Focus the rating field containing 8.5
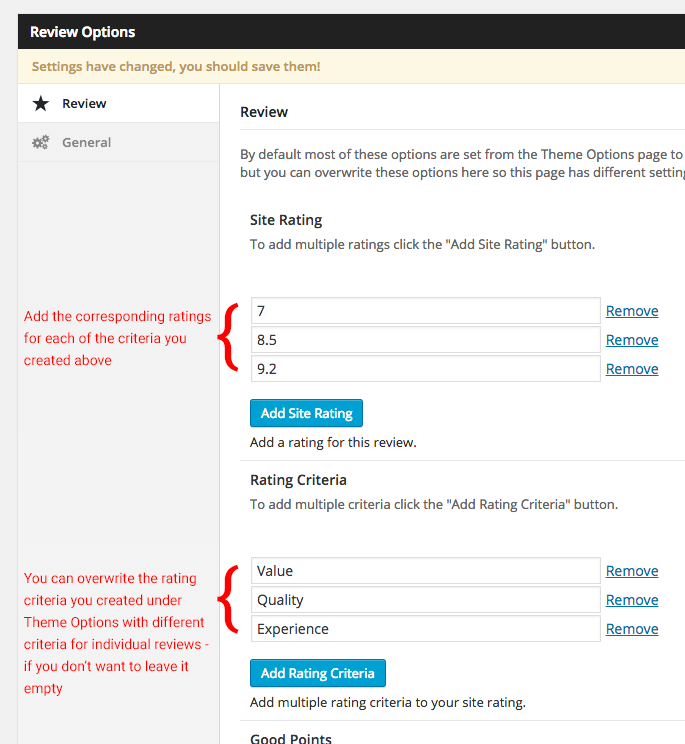 (x=426, y=340)
